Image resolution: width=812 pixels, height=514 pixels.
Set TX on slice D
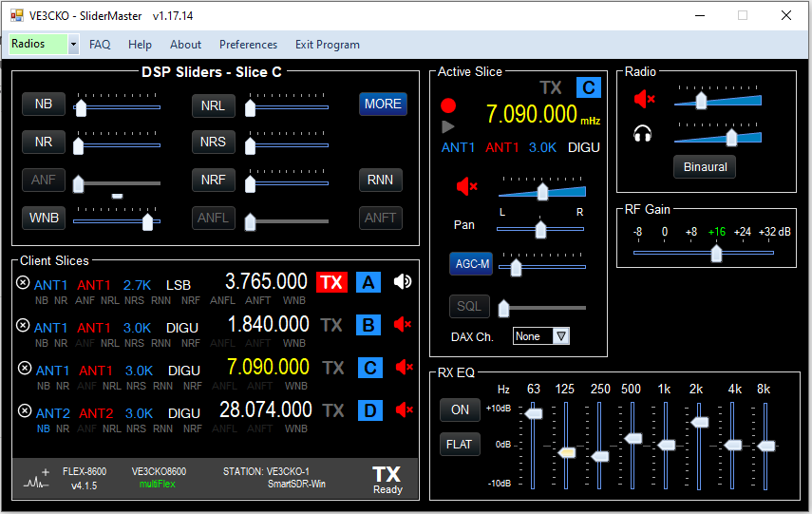[333, 410]
